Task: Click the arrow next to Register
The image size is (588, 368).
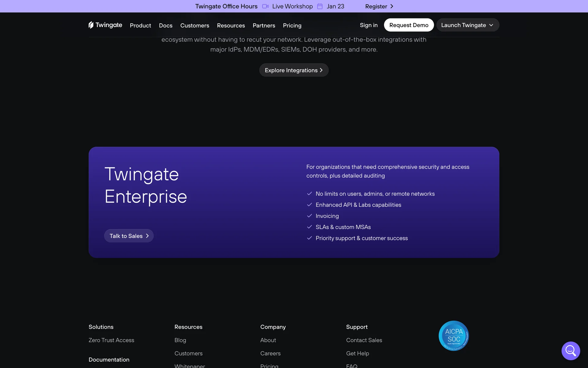Action: 392,6
